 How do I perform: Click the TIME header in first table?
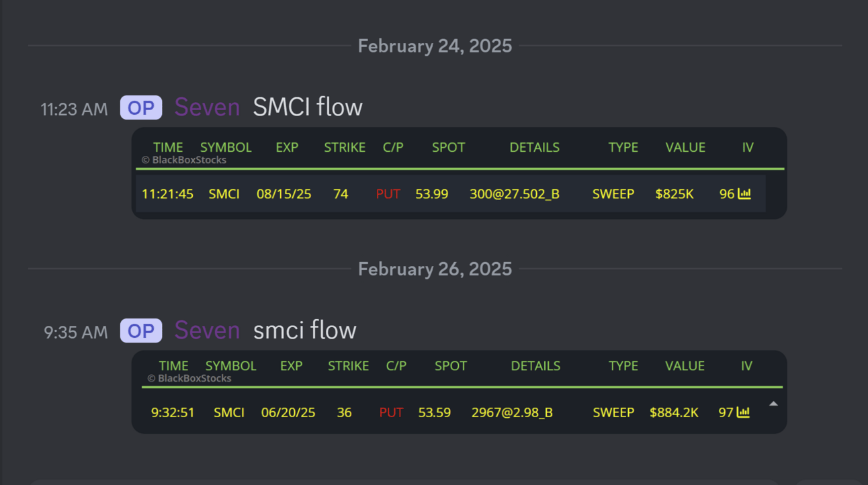click(x=168, y=148)
